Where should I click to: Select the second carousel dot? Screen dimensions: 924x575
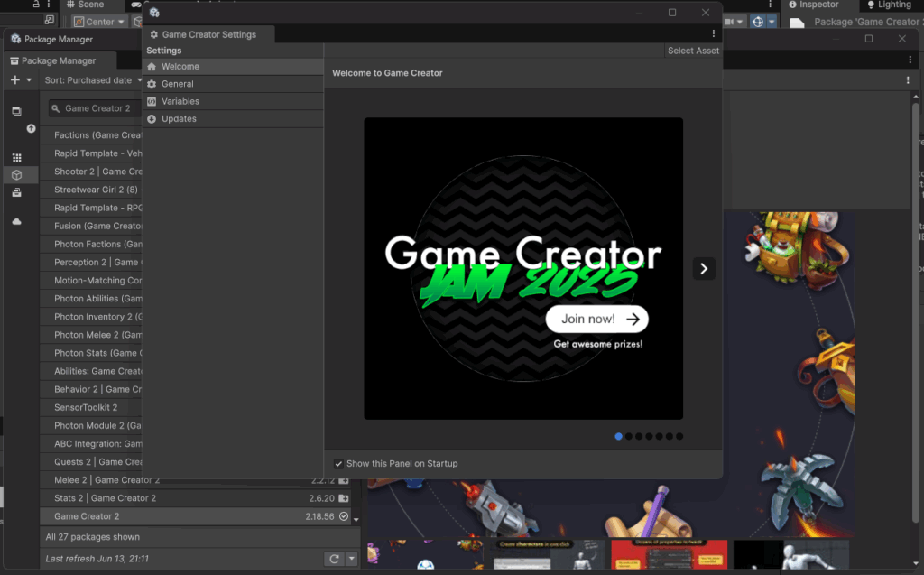click(629, 436)
